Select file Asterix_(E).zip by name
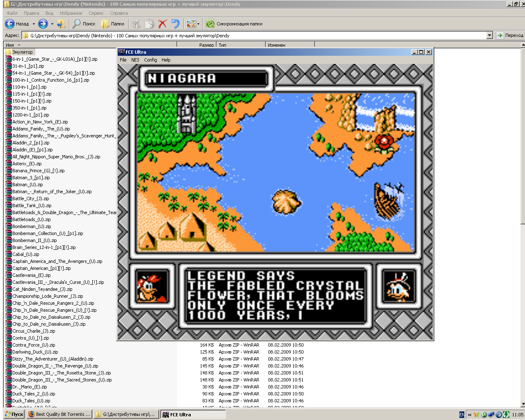 click(x=27, y=164)
